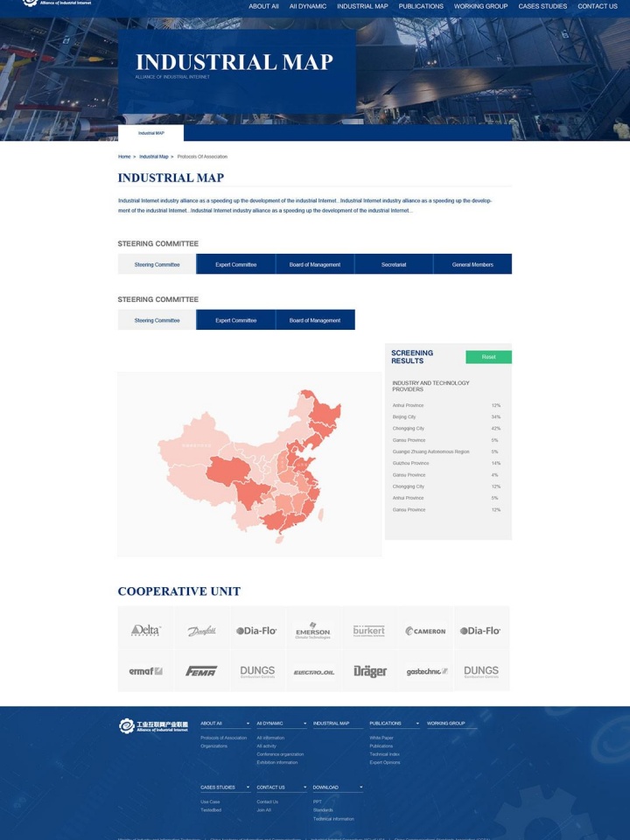Click the footer Alliance of Industrial Internet logo

(x=154, y=725)
